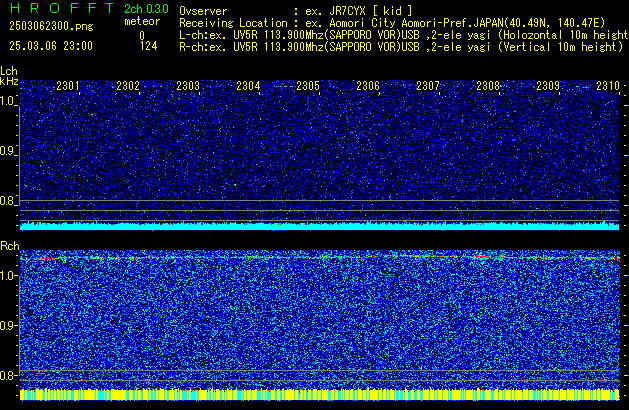Click the 2309 time marker
629x410 pixels.
548,86
